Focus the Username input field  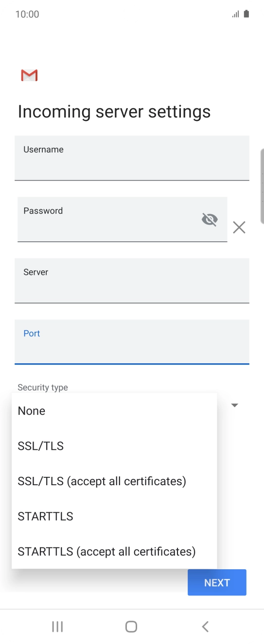tap(132, 158)
